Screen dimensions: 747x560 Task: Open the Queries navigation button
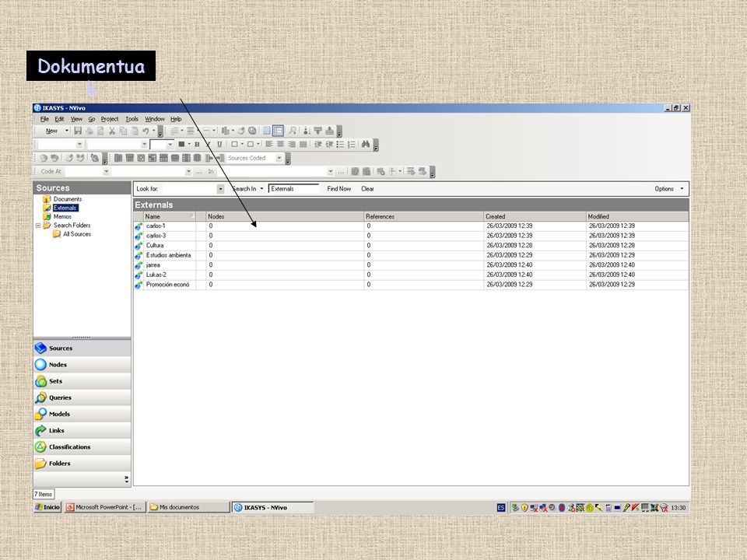coord(82,397)
